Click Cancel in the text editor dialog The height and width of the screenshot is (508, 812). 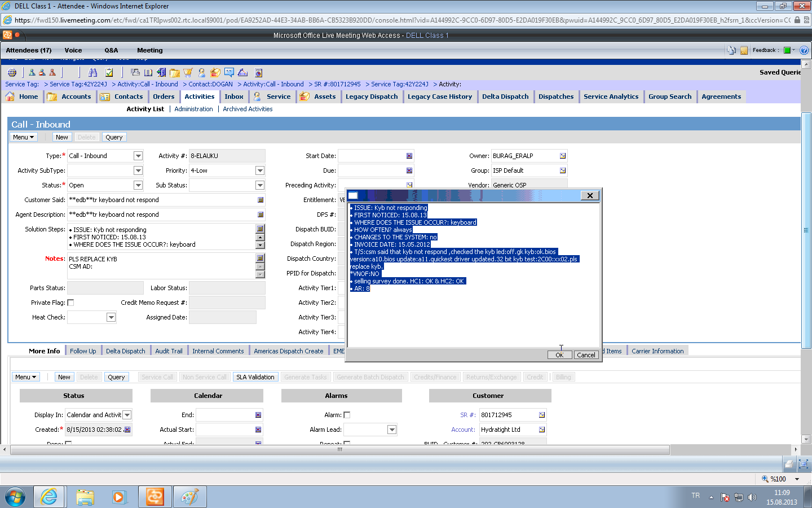[x=586, y=355]
